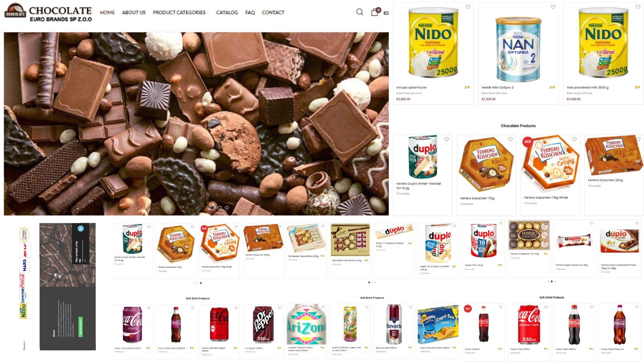Expand the Product Categories dropdown

click(181, 12)
